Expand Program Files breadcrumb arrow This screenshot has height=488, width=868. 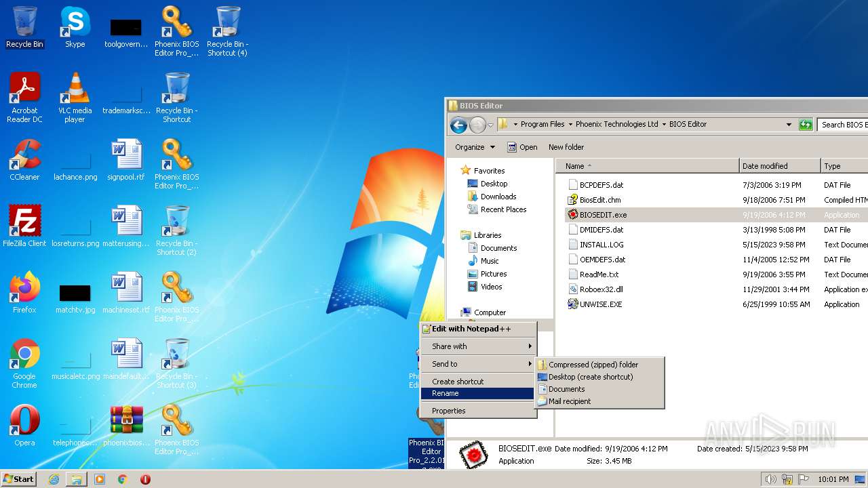570,125
